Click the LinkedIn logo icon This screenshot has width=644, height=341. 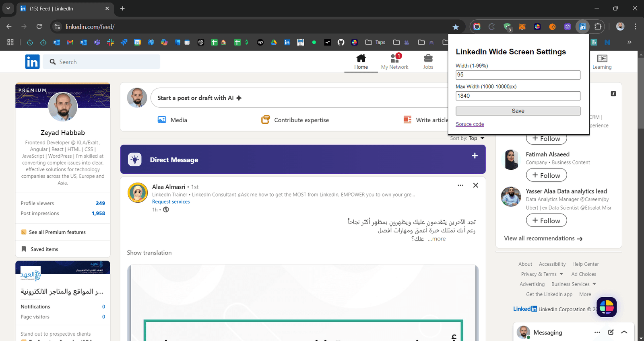pyautogui.click(x=32, y=62)
